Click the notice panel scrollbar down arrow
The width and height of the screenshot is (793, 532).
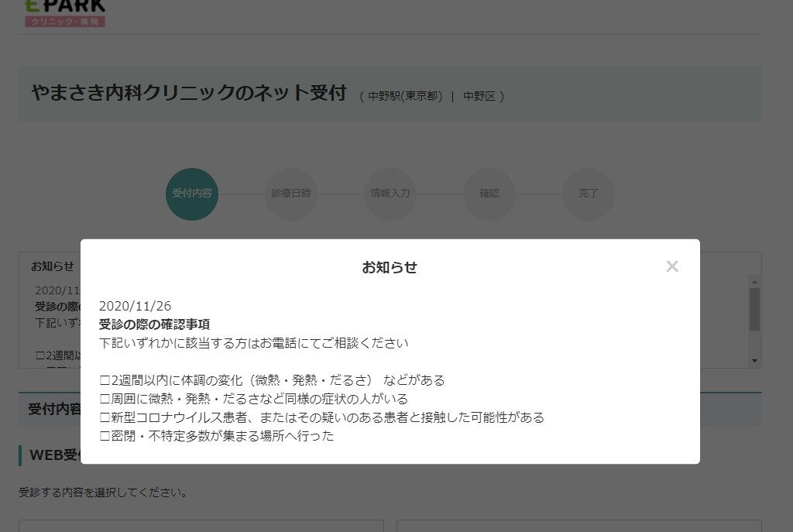[x=754, y=361]
